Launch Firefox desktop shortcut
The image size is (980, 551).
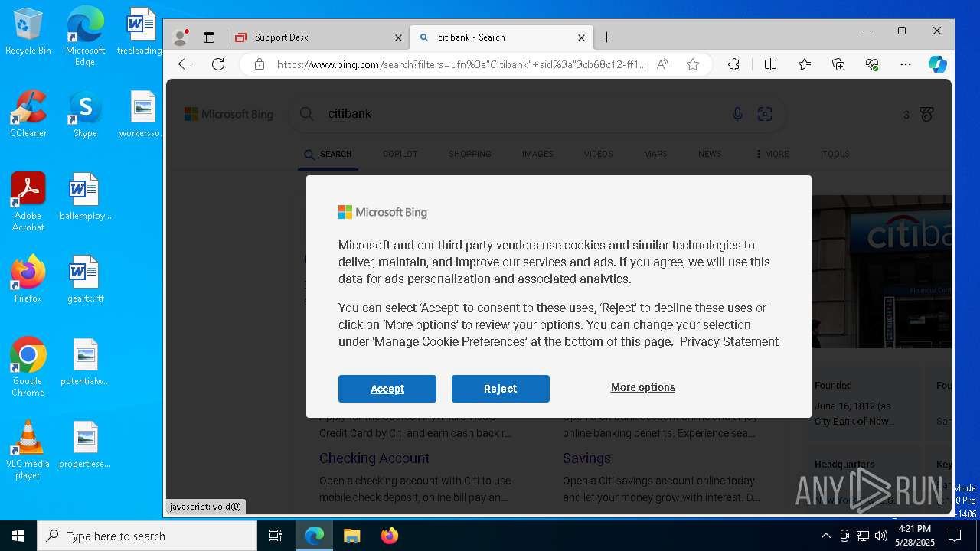tap(28, 279)
